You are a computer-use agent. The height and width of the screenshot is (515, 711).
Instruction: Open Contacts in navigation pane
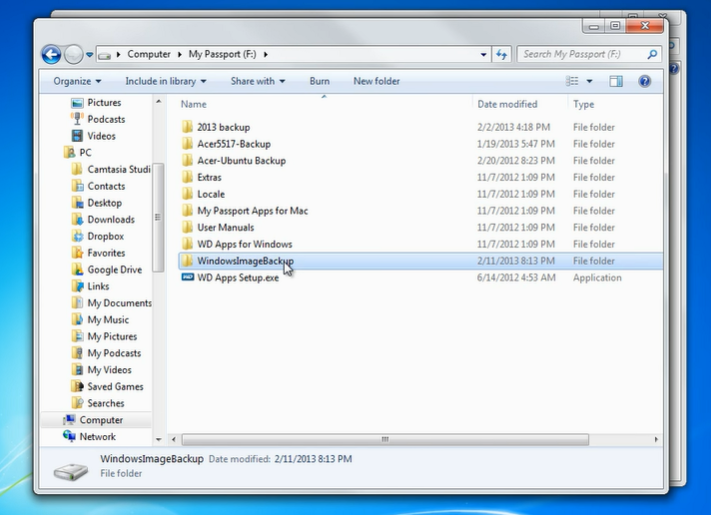pos(106,186)
